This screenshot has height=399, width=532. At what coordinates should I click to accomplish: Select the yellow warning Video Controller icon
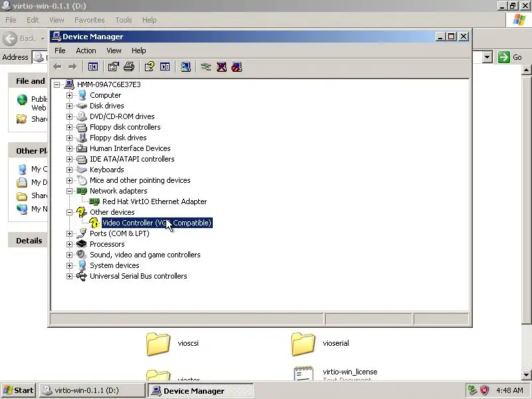pos(94,223)
